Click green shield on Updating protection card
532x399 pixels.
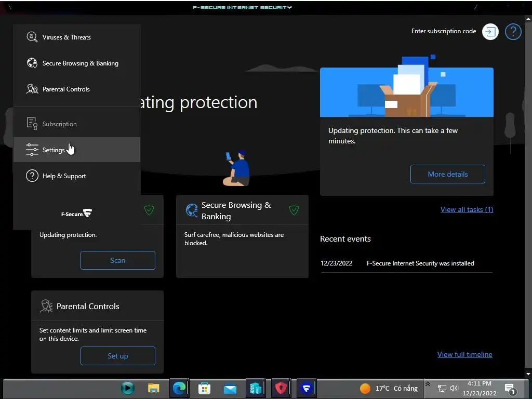click(x=149, y=210)
